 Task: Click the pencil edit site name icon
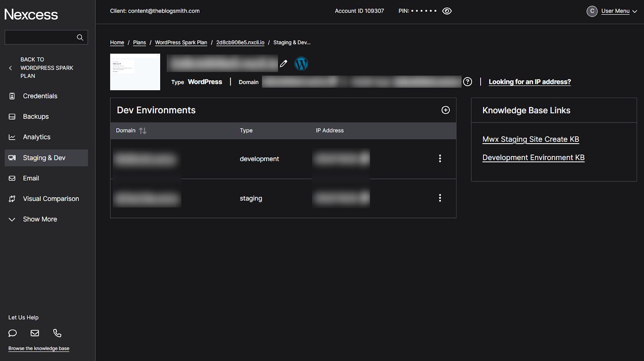click(284, 64)
